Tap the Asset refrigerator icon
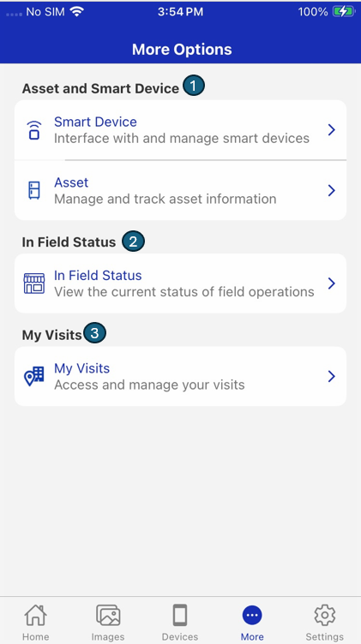361x644 pixels. tap(34, 191)
